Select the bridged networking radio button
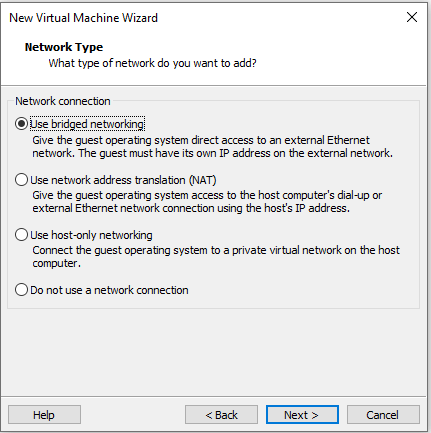Viewport: 431px width, 433px height. coord(21,124)
